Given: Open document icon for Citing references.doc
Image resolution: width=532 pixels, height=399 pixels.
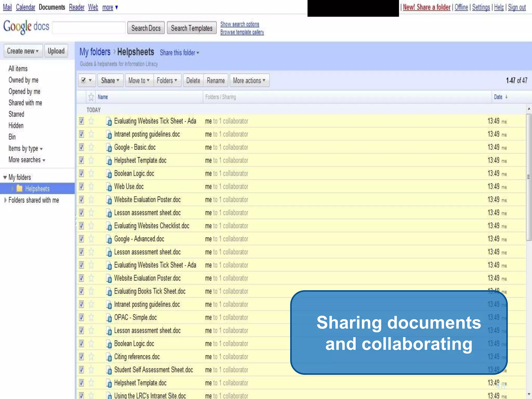Looking at the screenshot, I should [109, 357].
